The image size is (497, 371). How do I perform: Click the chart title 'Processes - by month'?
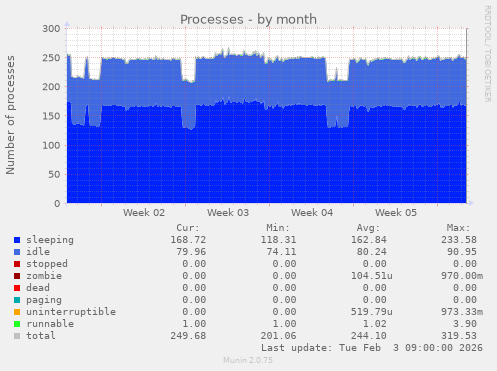[x=248, y=19]
